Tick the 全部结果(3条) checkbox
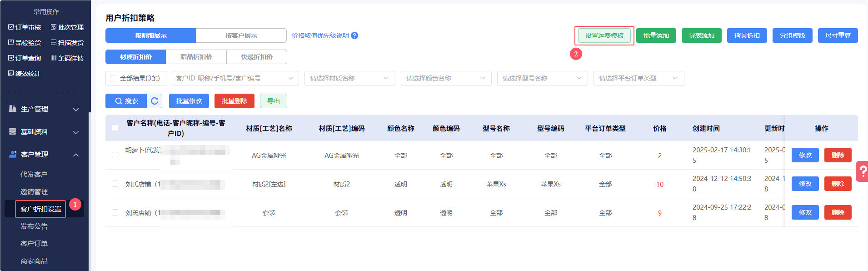The height and width of the screenshot is (271, 868). point(114,78)
